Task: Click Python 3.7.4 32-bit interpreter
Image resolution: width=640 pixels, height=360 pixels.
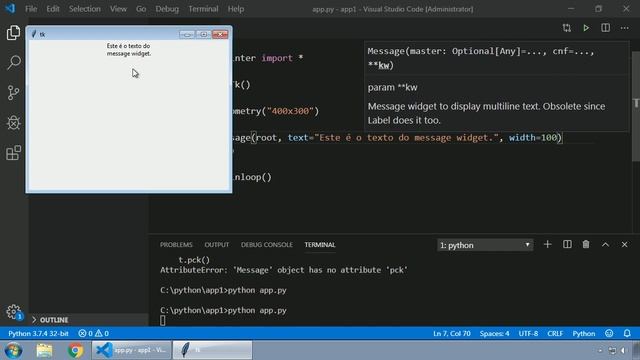Action: pyautogui.click(x=38, y=333)
